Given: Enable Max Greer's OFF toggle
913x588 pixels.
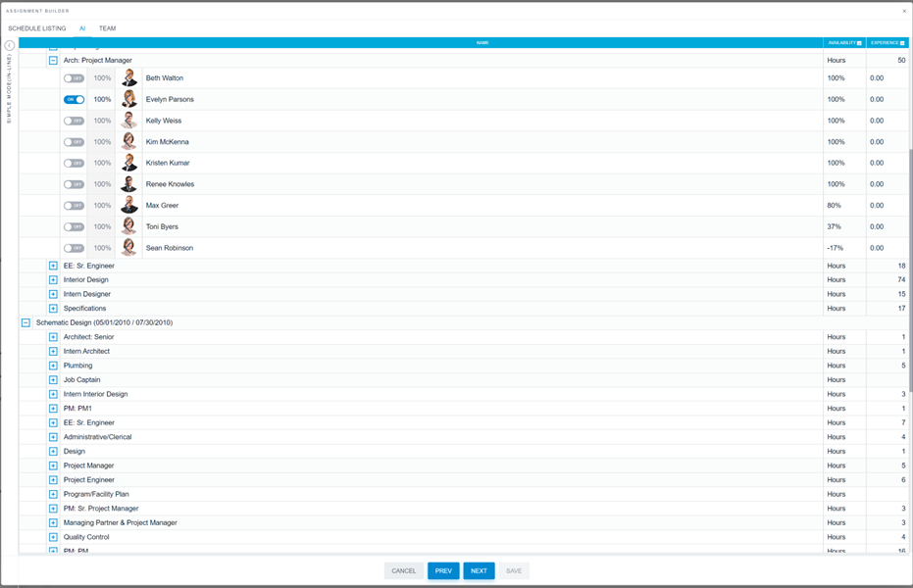Looking at the screenshot, I should coord(75,205).
